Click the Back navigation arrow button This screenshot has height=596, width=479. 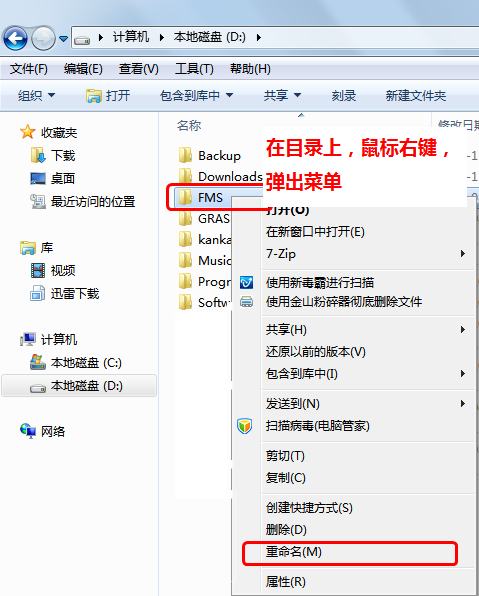click(x=15, y=38)
